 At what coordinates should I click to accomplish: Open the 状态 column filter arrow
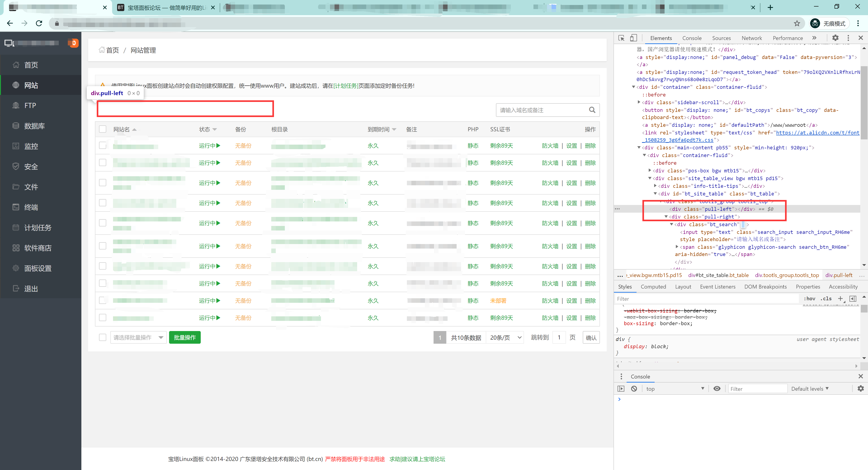click(214, 129)
